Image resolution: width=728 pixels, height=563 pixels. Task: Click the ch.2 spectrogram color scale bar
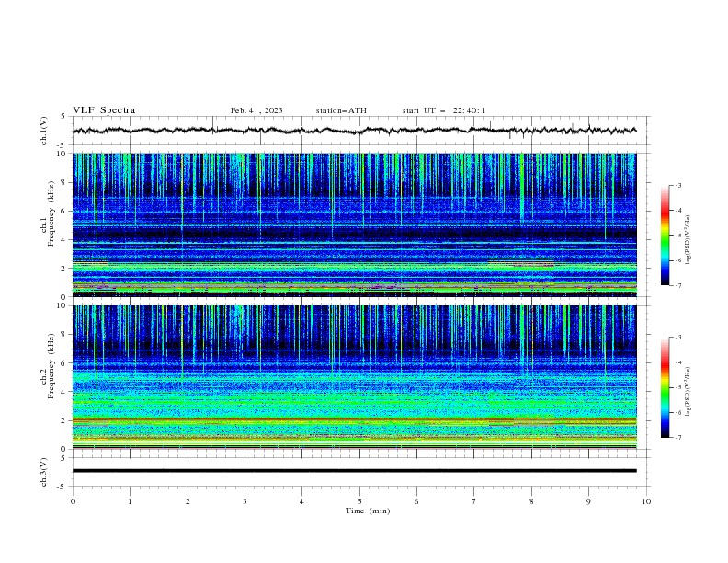(x=665, y=387)
